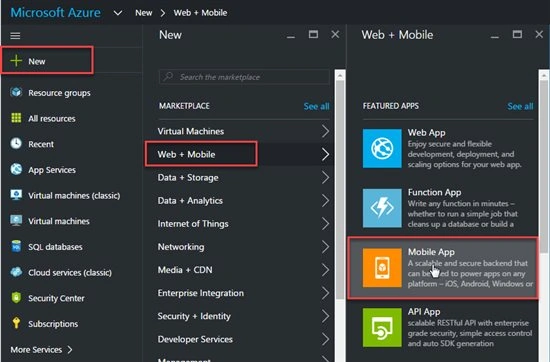Click the Search the marketplace field
The height and width of the screenshot is (362, 550).
pyautogui.click(x=244, y=77)
